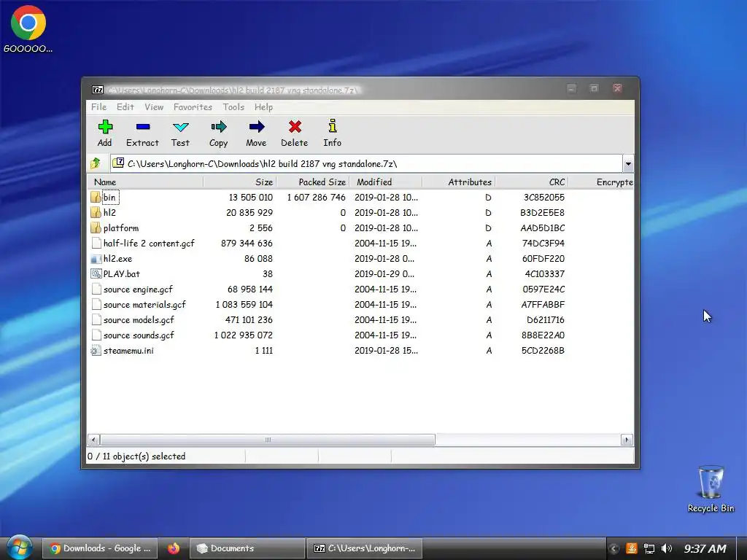
Task: Open the View menu
Action: pos(154,107)
